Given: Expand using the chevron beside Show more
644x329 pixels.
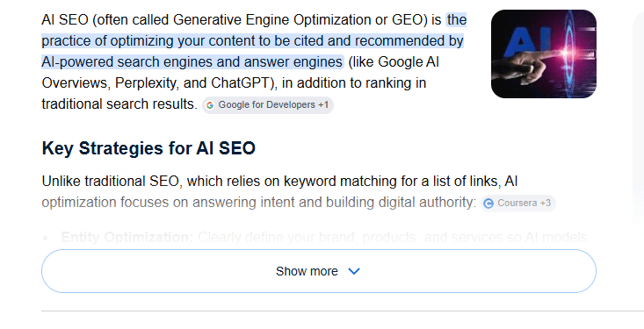Looking at the screenshot, I should [x=353, y=271].
